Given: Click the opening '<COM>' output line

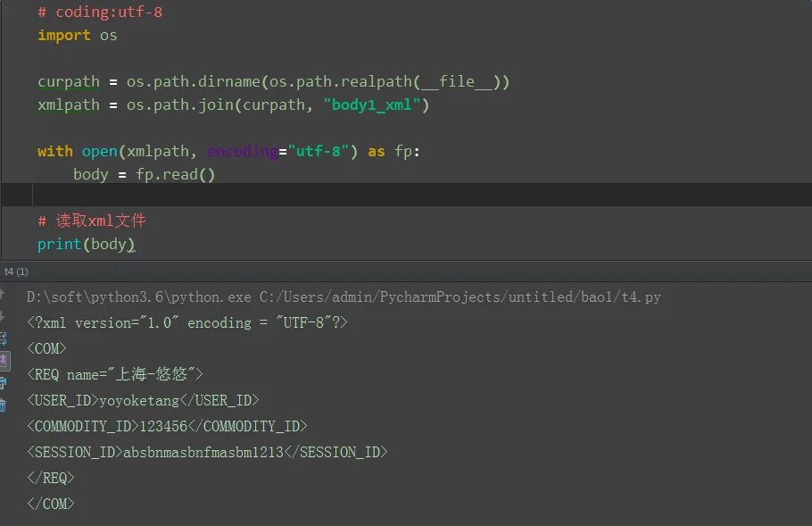Looking at the screenshot, I should click(x=46, y=349).
